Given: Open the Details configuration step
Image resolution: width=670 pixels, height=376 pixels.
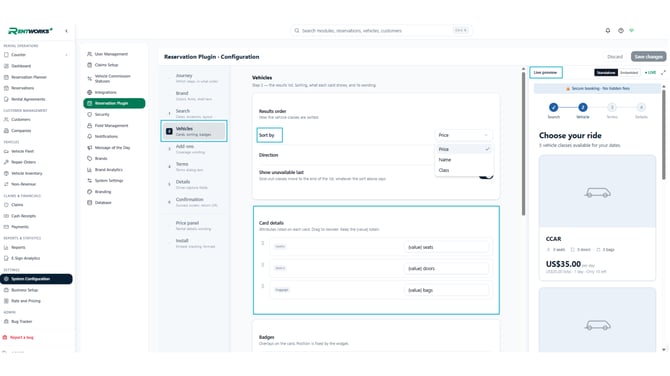Looking at the screenshot, I should 194,184.
